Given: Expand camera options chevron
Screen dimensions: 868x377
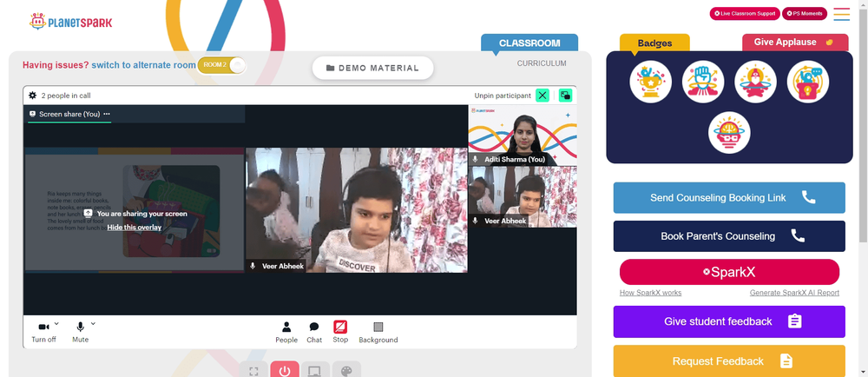Looking at the screenshot, I should coord(56,323).
